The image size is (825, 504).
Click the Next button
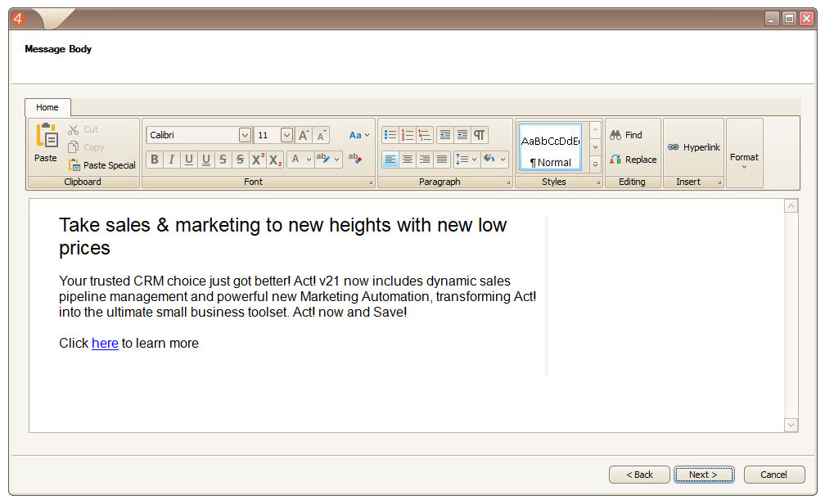coord(704,475)
